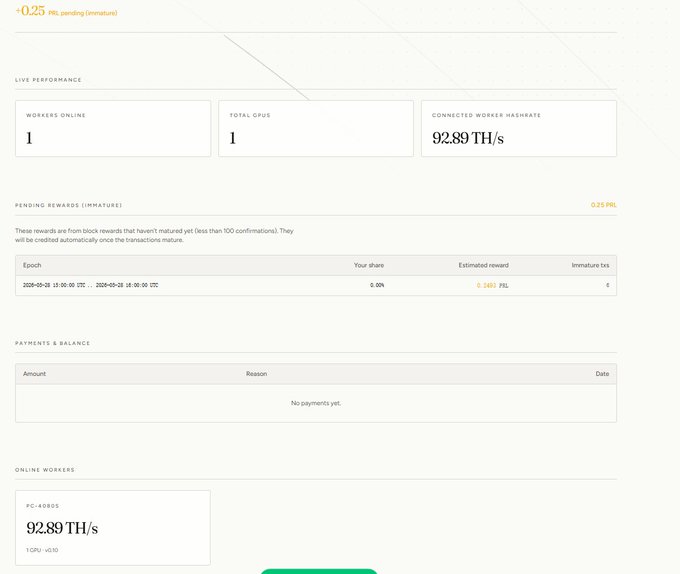Click the Connected Worker Hashrate card
680x574 pixels.
tap(519, 128)
